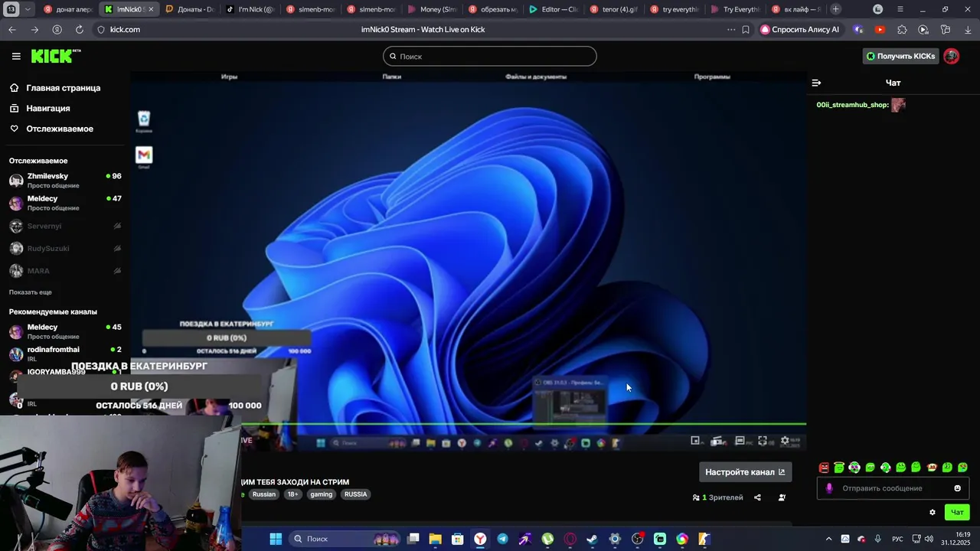Click the kick.com address bar
980x551 pixels.
coord(126,30)
